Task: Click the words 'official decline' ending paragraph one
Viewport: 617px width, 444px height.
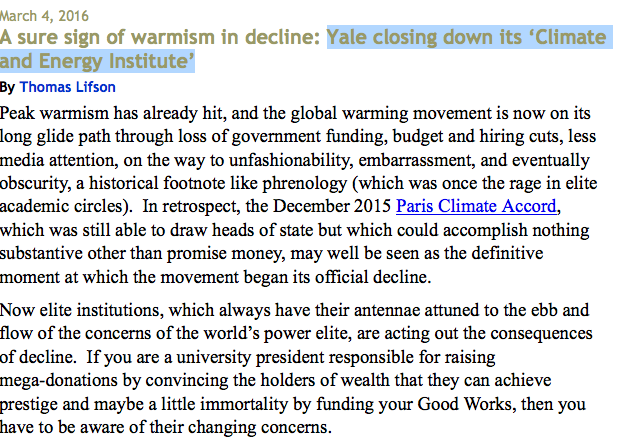Action: coord(368,277)
